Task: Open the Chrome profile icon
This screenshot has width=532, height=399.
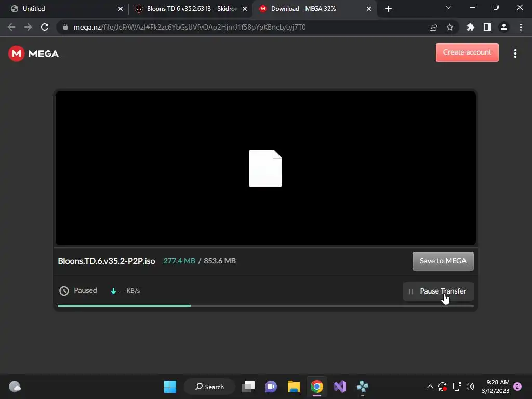Action: (504, 27)
